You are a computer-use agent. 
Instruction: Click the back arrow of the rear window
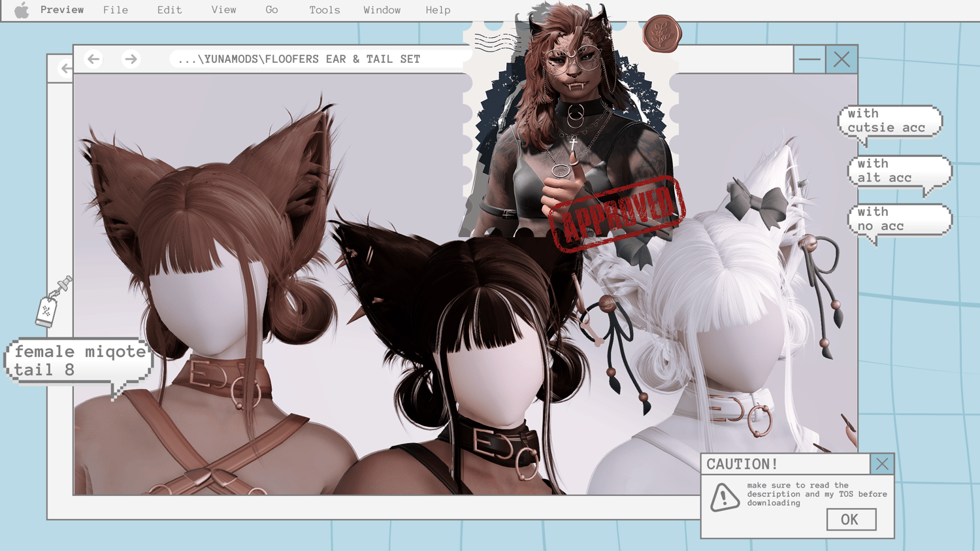pos(66,68)
